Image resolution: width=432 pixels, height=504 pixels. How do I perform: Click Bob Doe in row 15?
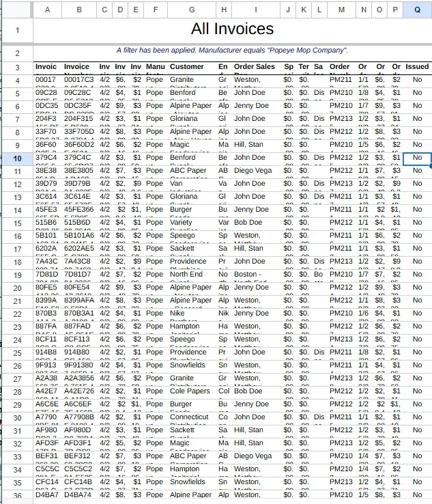[x=256, y=224]
